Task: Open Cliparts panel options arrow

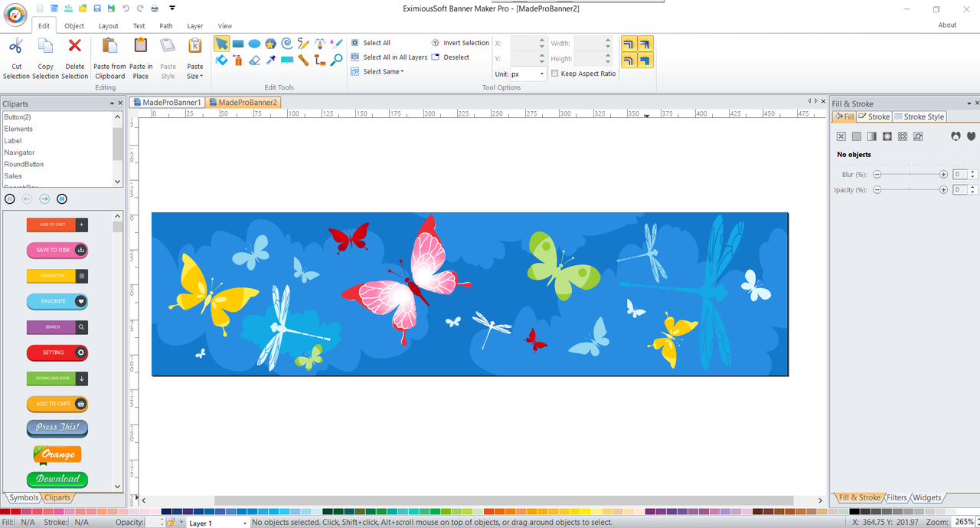Action: coord(112,103)
